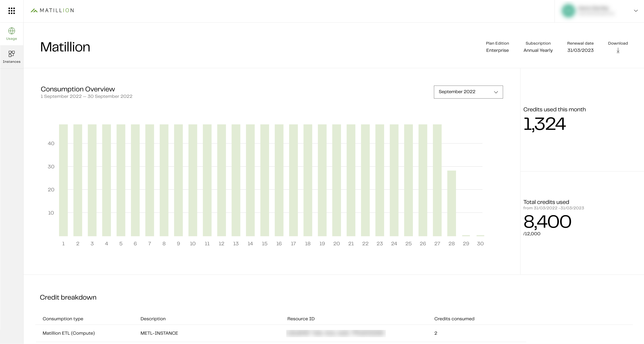Select the bar for day 1
The width and height of the screenshot is (644, 344).
63,180
